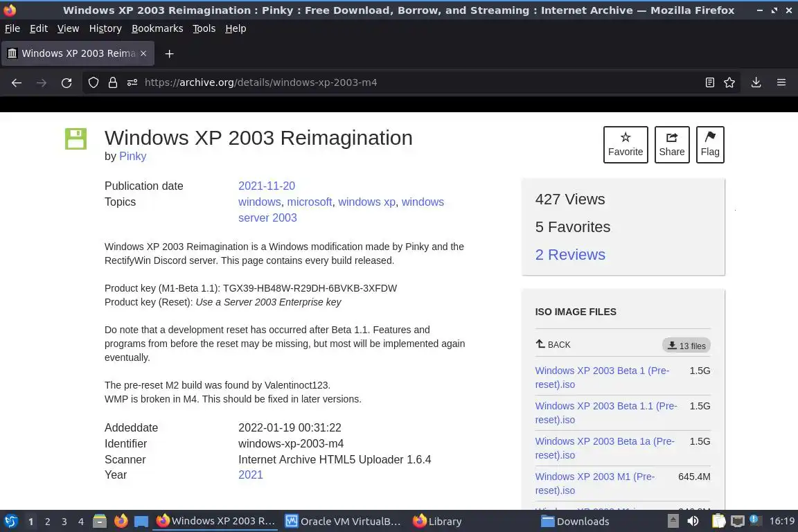Viewport: 798px width, 532px height.
Task: Click show desktop icon in taskbar
Action: [141, 522]
